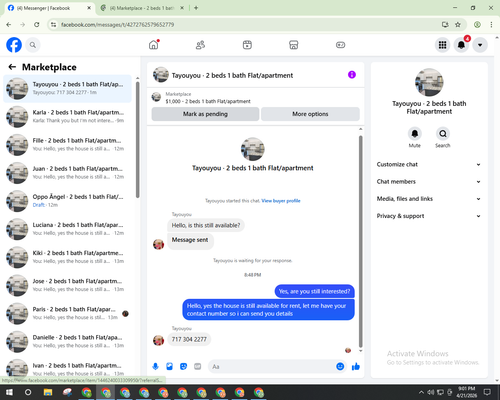Open the Paris conversation
The height and width of the screenshot is (400, 500).
pyautogui.click(x=67, y=313)
